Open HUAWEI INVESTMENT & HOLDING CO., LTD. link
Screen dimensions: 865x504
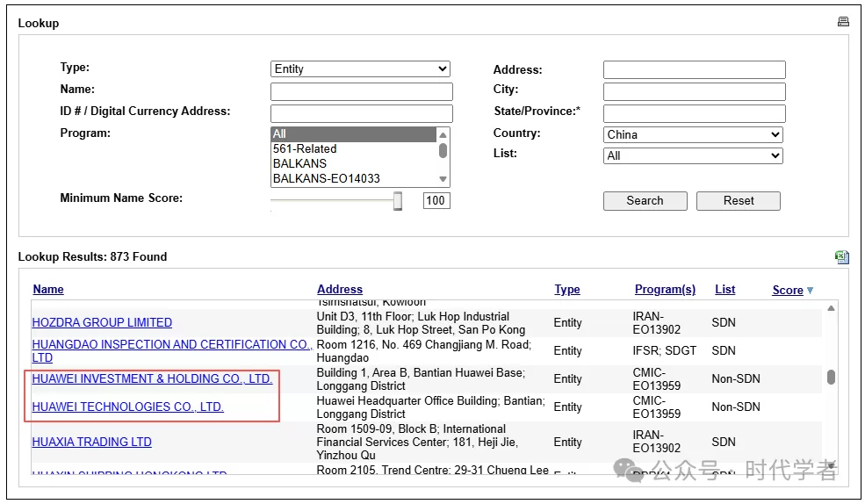pos(152,378)
